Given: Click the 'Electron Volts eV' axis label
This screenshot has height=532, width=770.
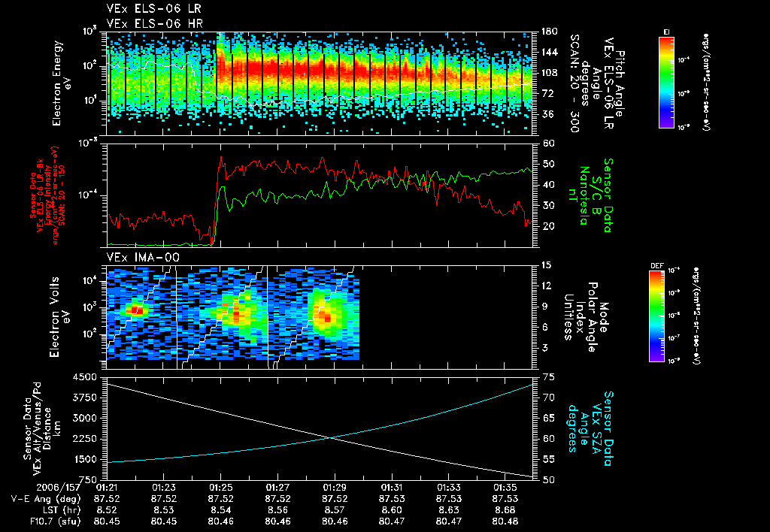Looking at the screenshot, I should [x=59, y=317].
